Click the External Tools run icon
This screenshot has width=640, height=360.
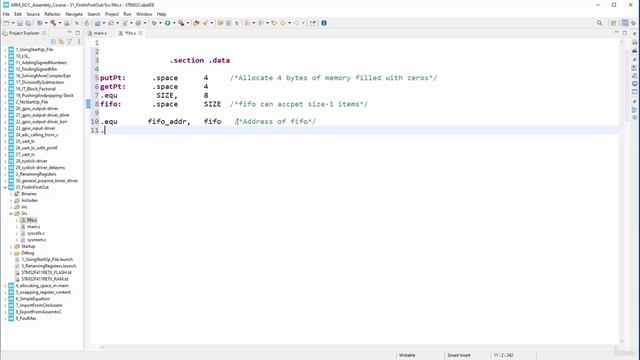click(181, 23)
